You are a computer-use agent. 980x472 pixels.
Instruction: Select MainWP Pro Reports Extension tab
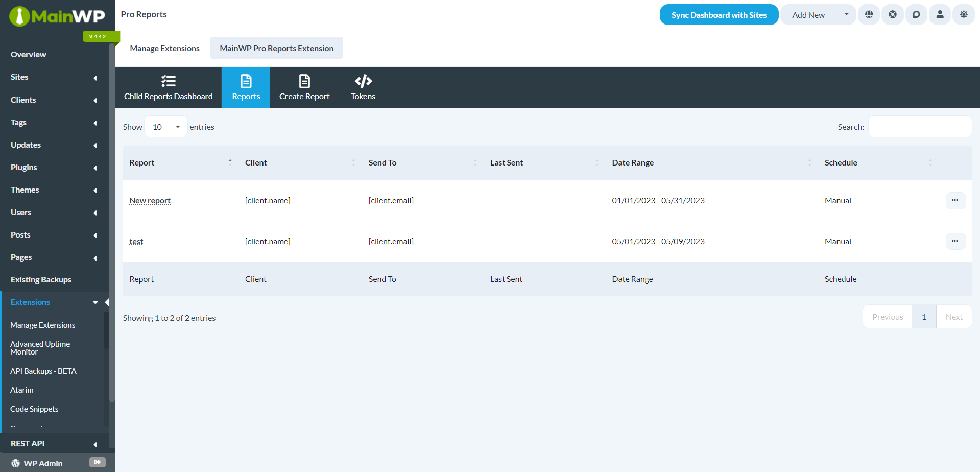(x=277, y=48)
